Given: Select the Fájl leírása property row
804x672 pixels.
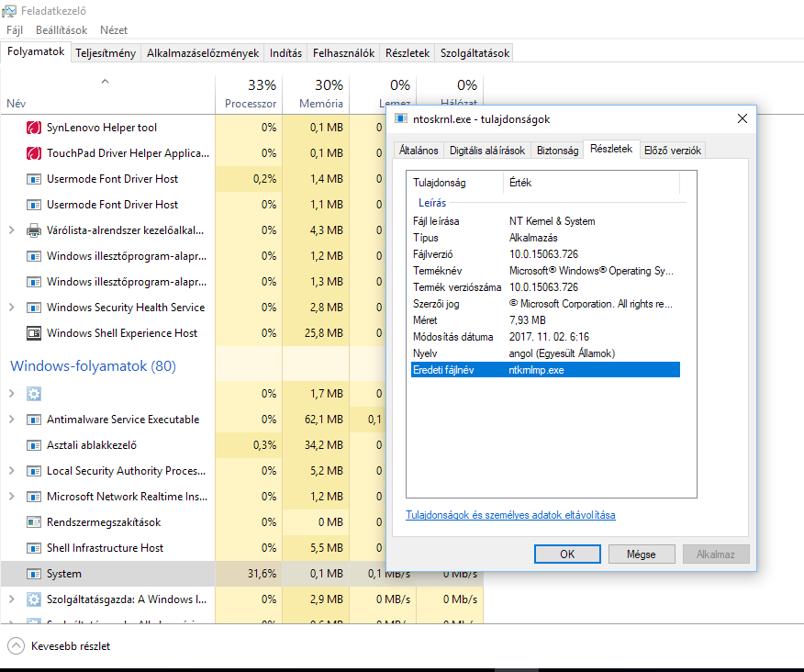Looking at the screenshot, I should 545,221.
